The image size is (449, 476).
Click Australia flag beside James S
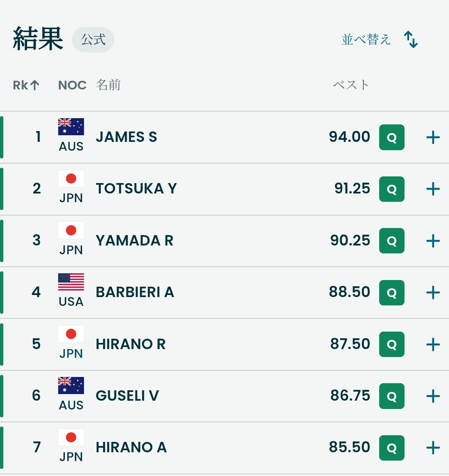click(x=71, y=127)
